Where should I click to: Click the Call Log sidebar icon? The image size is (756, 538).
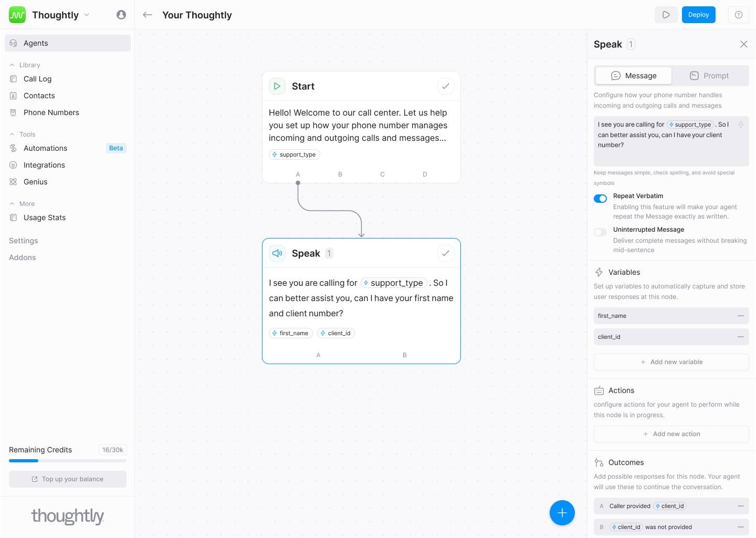[x=14, y=79]
